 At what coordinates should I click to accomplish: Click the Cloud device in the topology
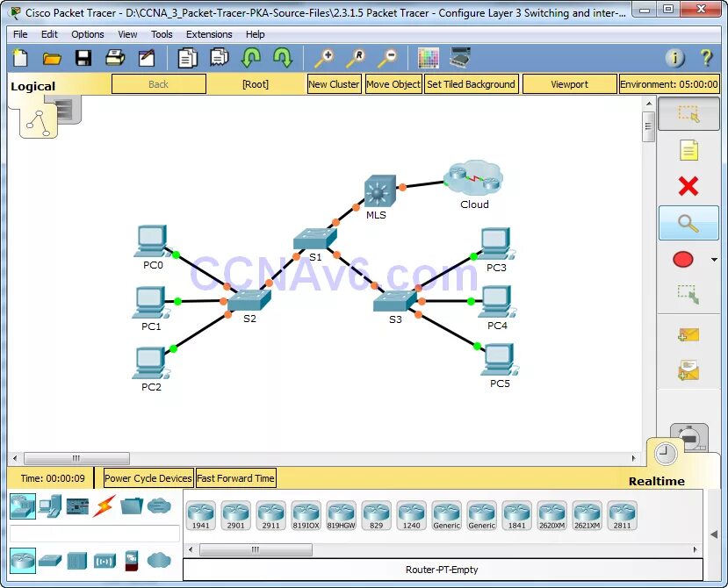click(x=473, y=178)
